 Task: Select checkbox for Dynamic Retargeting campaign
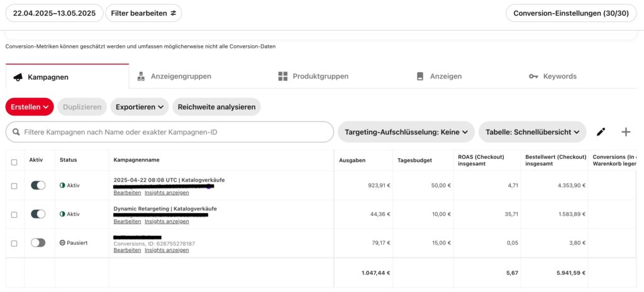point(14,215)
